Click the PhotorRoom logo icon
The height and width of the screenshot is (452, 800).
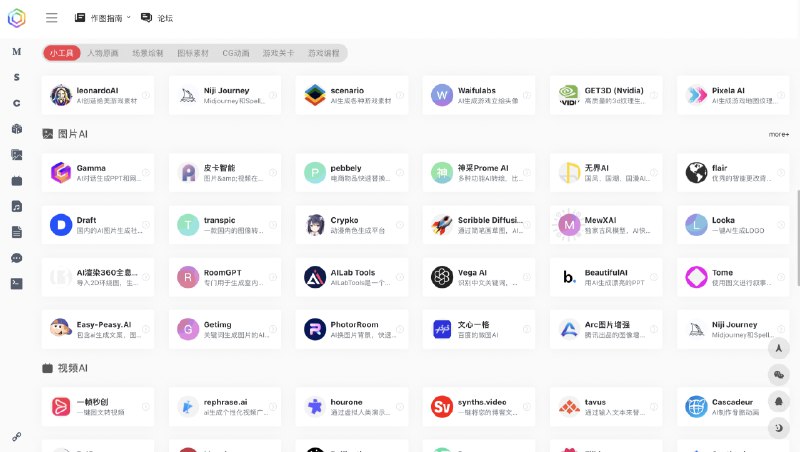coord(315,329)
